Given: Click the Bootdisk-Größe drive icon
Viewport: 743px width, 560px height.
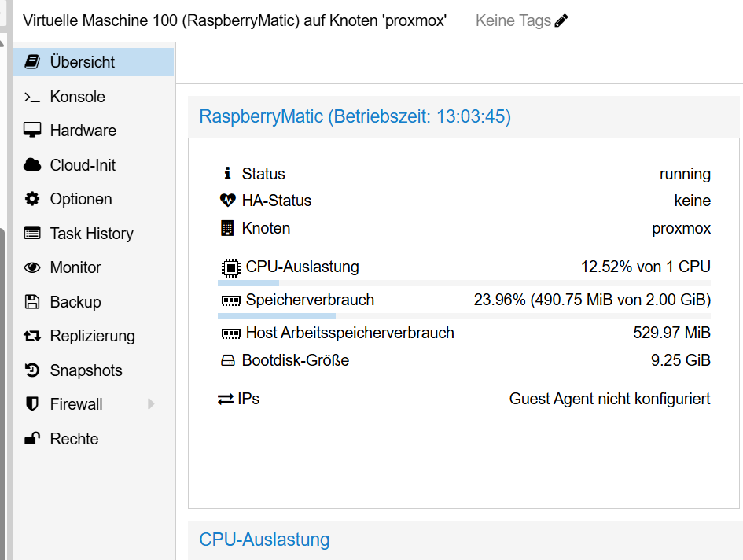Looking at the screenshot, I should click(228, 360).
